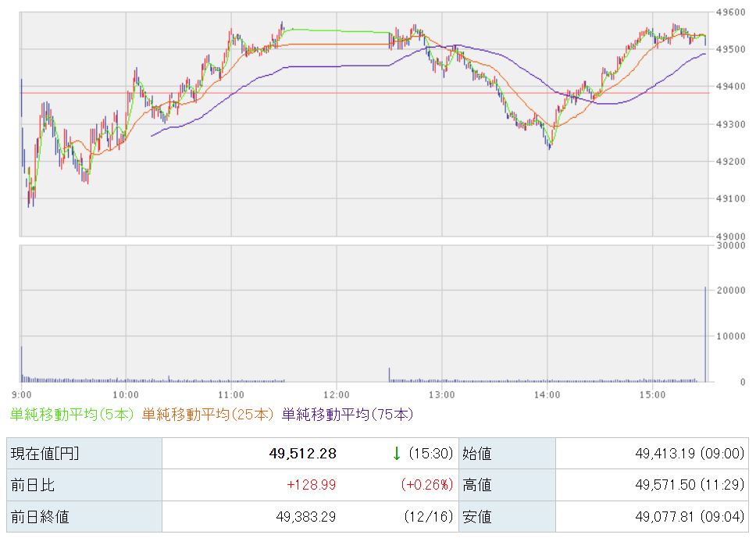Click the volume spike bar near 12:30
Screen dimensions: 756x538
389,374
